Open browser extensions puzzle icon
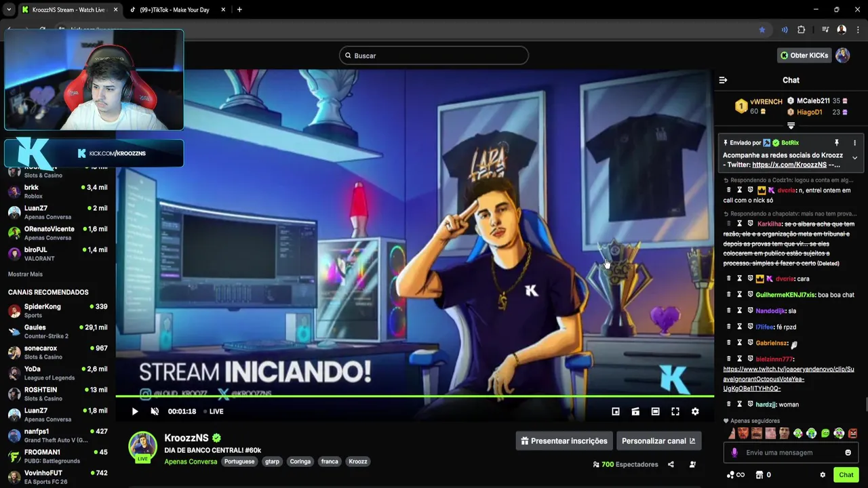This screenshot has height=488, width=868. pos(802,30)
